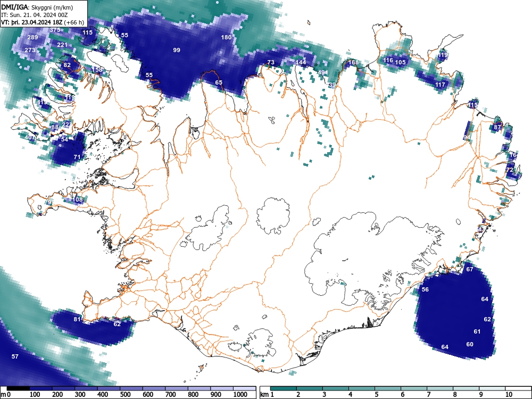Click the visibility value 168
This screenshot has height=399, width=532.
[x=353, y=62]
